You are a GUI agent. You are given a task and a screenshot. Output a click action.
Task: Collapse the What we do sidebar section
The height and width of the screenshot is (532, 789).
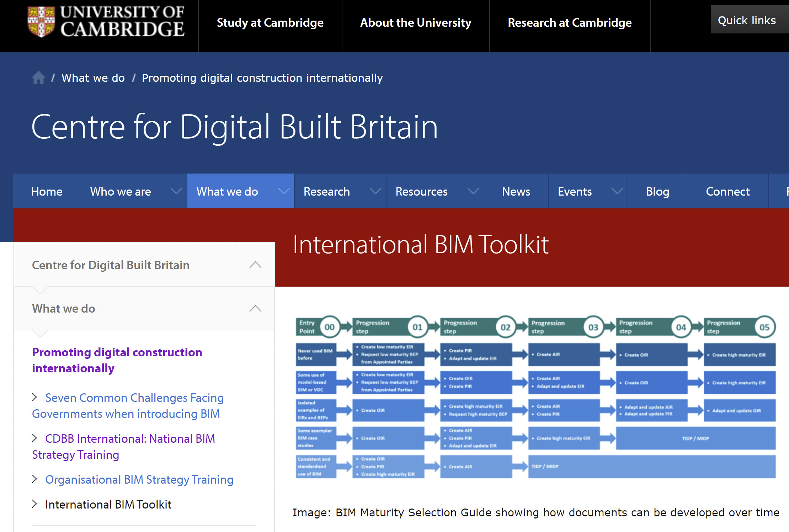coord(255,308)
